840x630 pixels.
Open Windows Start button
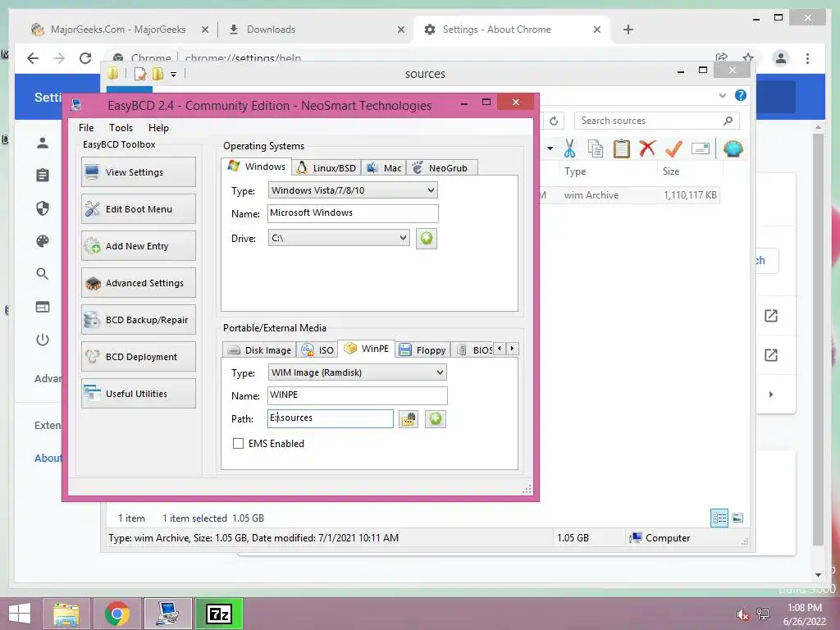pos(20,614)
